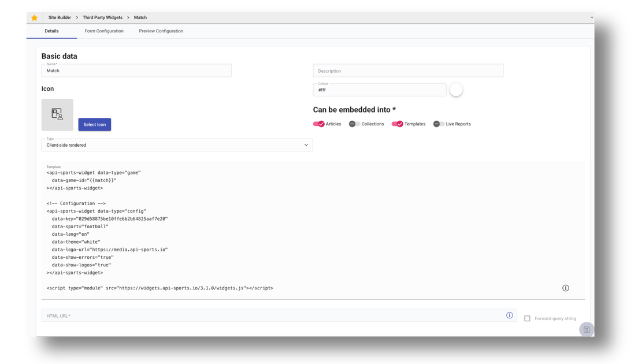
Task: Open the Type dropdown showing Client-side rendered
Action: tap(177, 144)
